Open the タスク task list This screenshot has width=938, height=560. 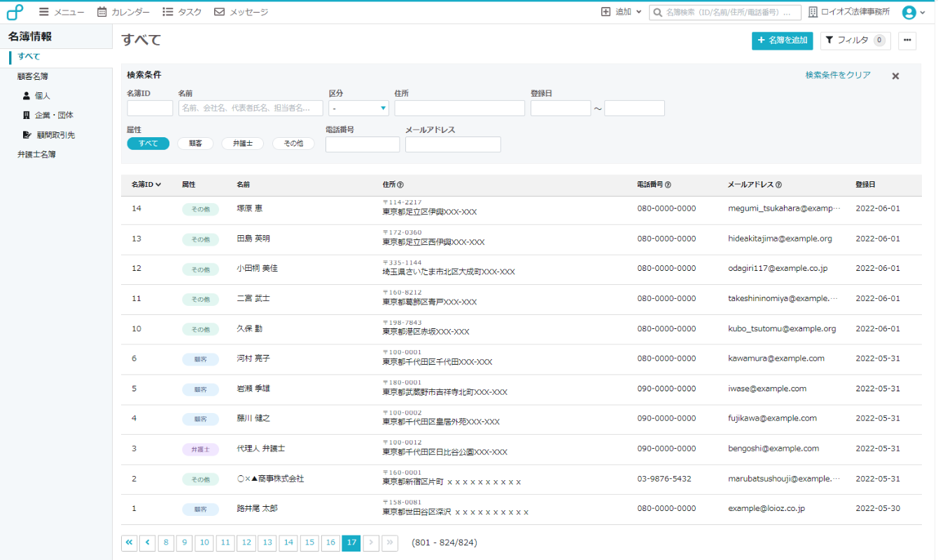[182, 12]
